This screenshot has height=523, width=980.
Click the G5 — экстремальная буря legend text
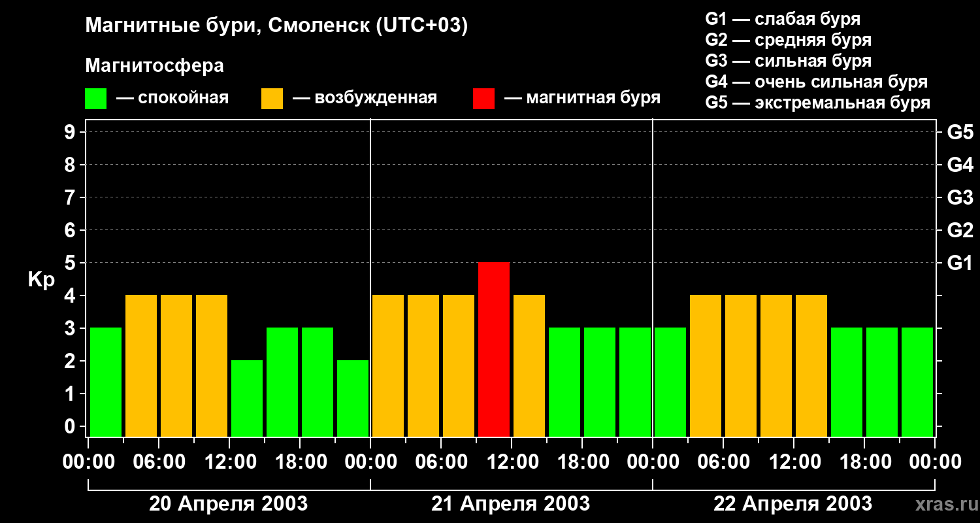[818, 103]
